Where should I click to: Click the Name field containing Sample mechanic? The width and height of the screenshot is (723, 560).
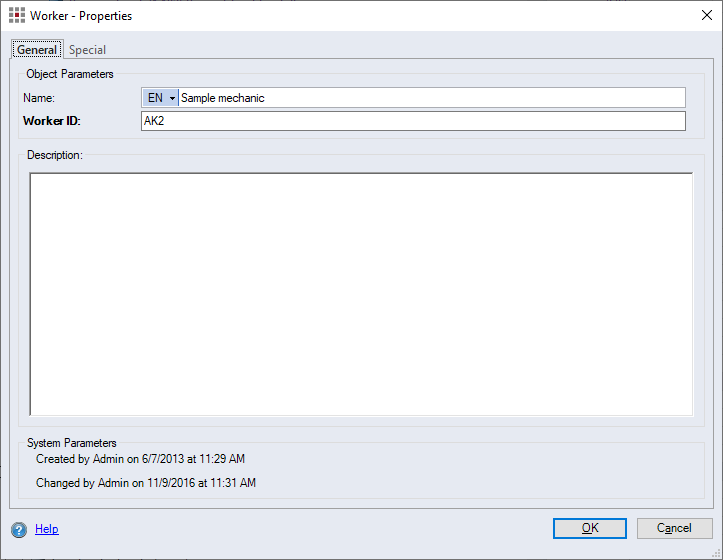[430, 98]
